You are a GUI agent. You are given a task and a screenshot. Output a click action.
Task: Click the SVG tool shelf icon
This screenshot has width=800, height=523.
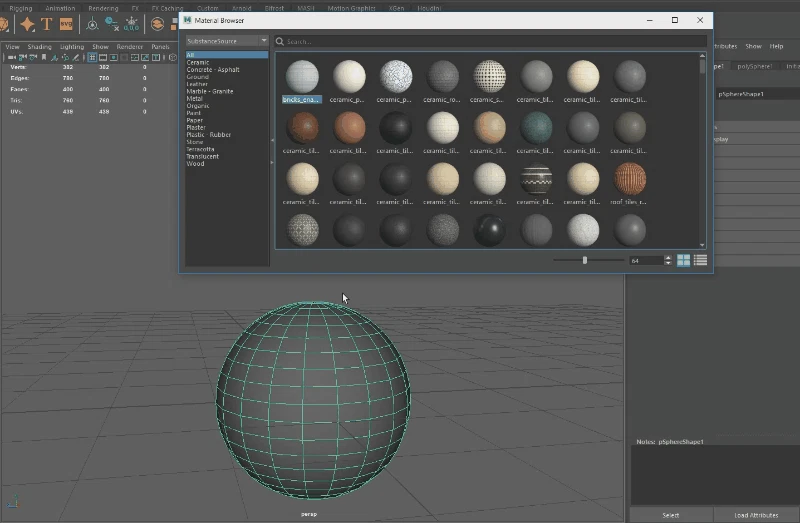tap(66, 24)
